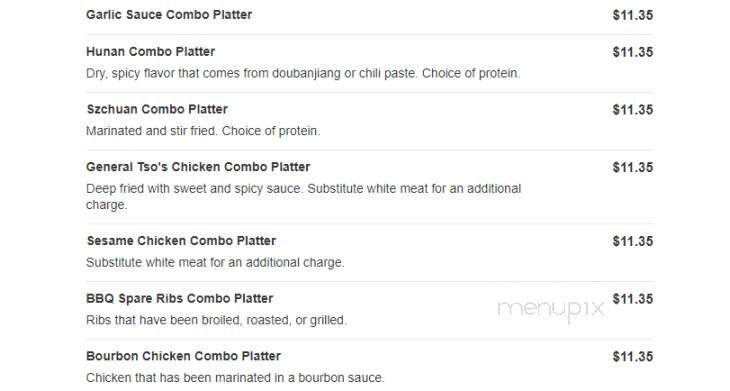Image resolution: width=730 pixels, height=391 pixels.
Task: Click the 'Deep fried with sweet' description
Action: pyautogui.click(x=304, y=196)
